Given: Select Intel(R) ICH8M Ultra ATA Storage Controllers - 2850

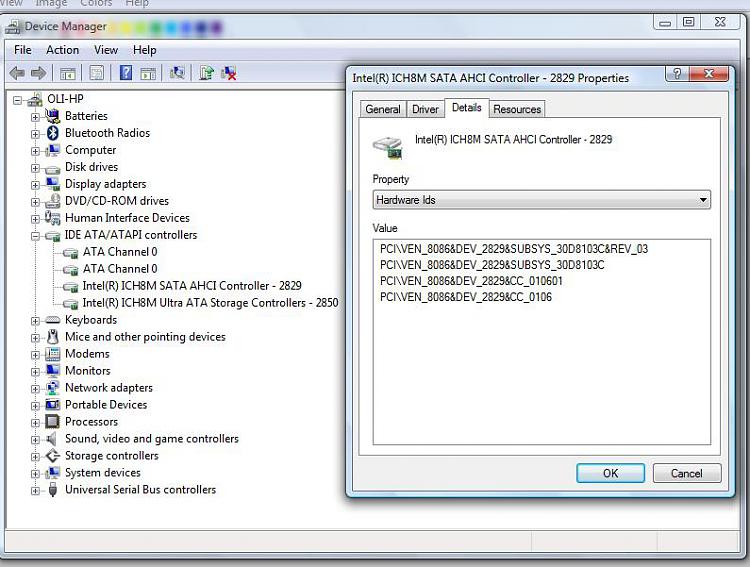Looking at the screenshot, I should [x=210, y=303].
